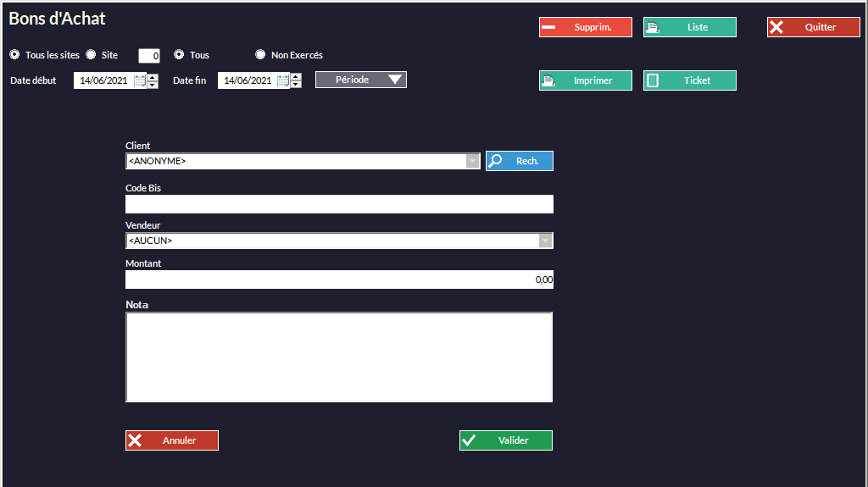The image size is (868, 487).
Task: Open the Date début calendar picker
Action: [140, 81]
